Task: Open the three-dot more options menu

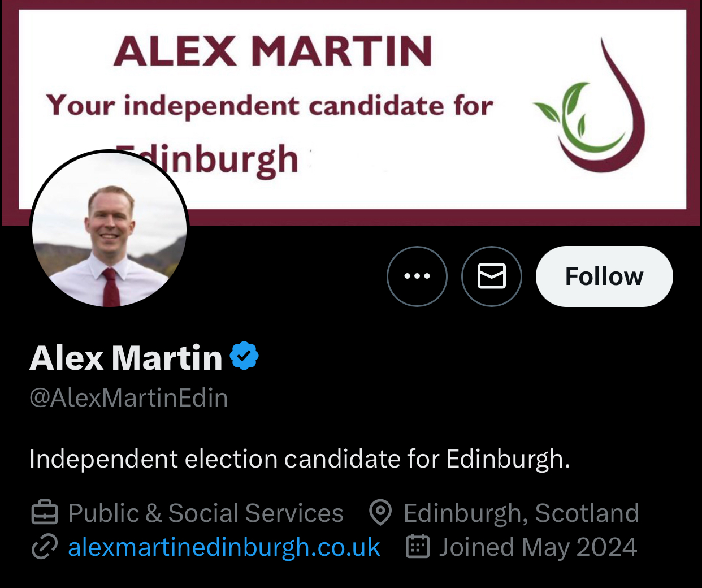Action: pos(417,276)
